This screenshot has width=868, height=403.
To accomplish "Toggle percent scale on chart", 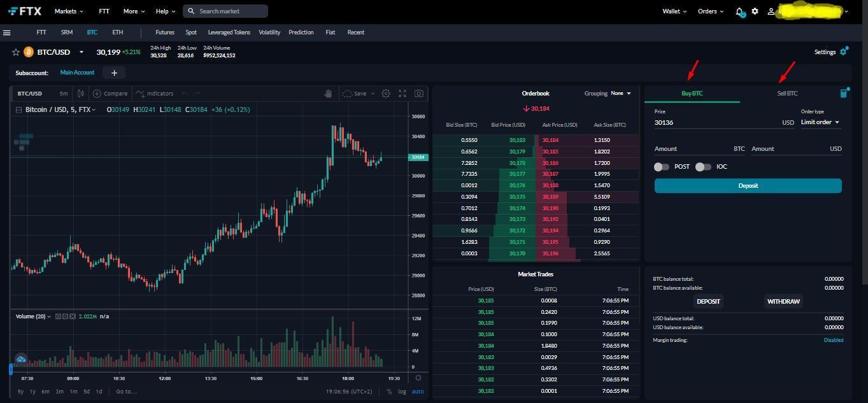I will click(389, 392).
